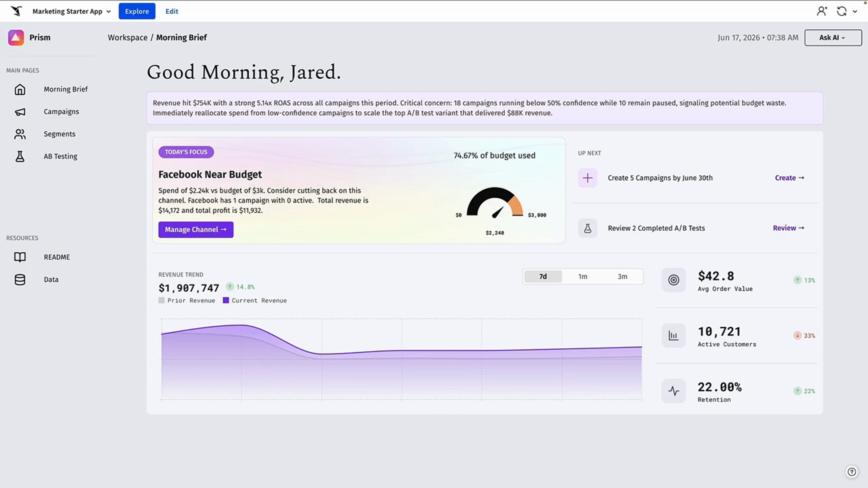Switch to Edit mode
The height and width of the screenshot is (488, 868).
(x=172, y=11)
